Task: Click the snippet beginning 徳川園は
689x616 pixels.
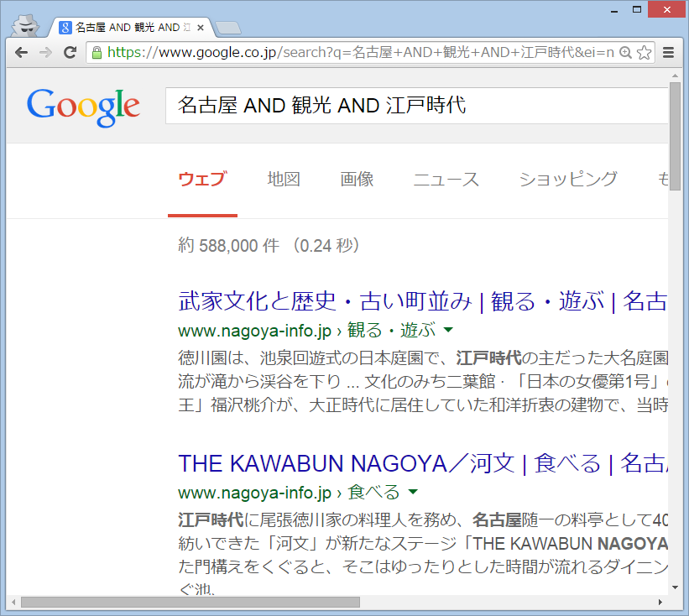Action: point(423,381)
